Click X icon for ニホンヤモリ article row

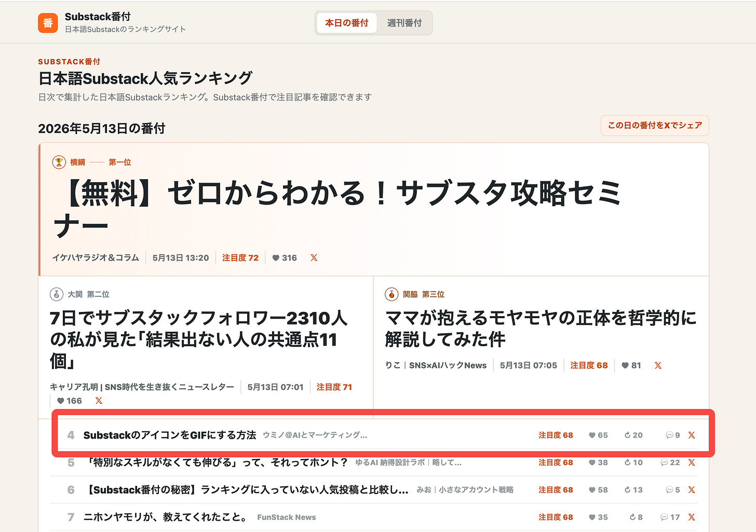pos(692,517)
